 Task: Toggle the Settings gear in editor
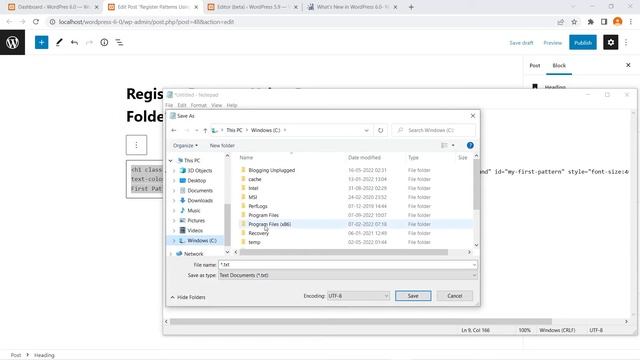point(611,42)
